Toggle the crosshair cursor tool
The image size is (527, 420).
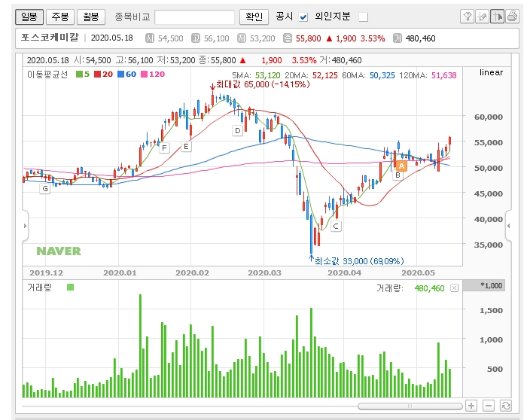(x=497, y=16)
